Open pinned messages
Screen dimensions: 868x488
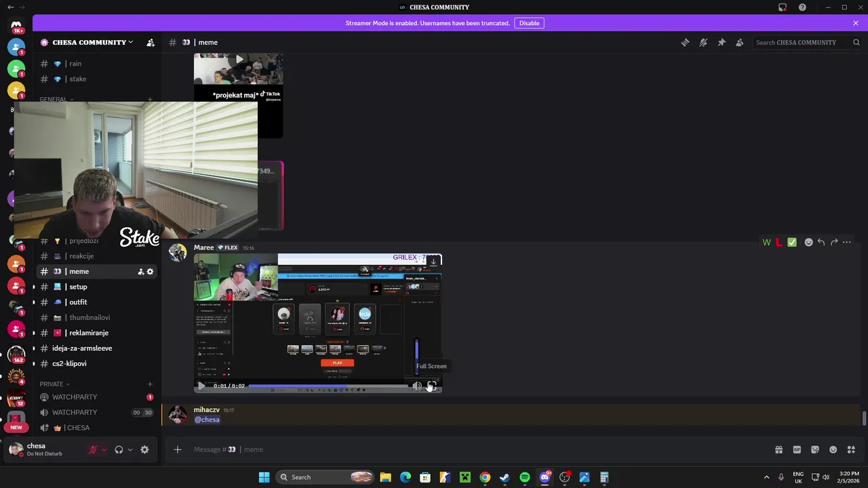(722, 42)
